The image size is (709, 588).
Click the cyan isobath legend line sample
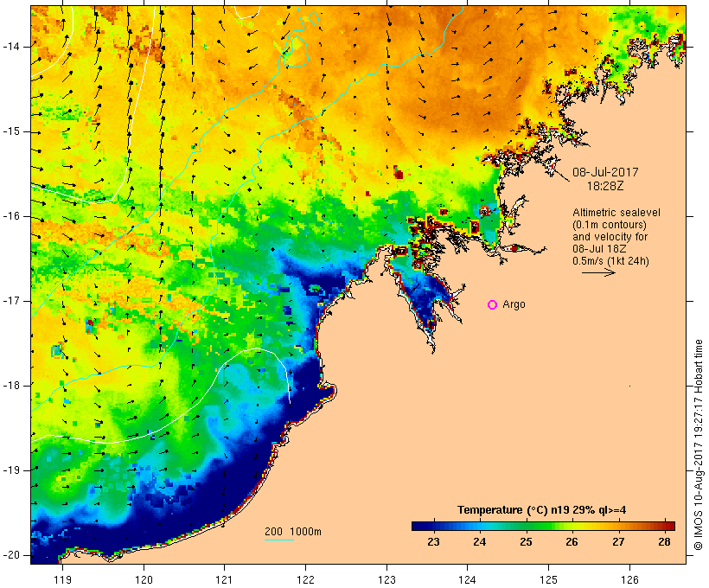coord(279,540)
